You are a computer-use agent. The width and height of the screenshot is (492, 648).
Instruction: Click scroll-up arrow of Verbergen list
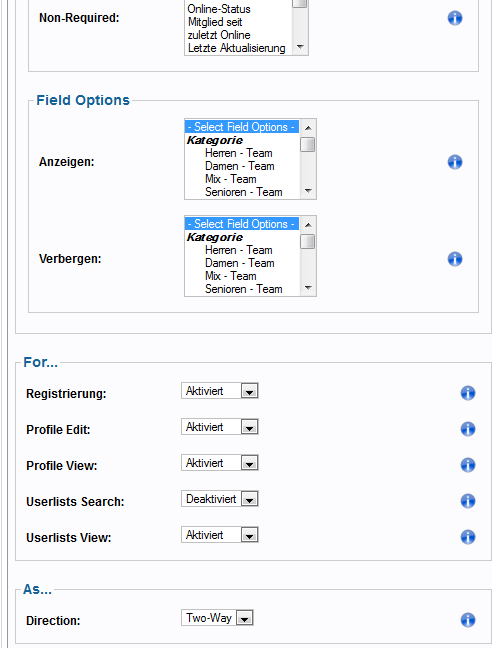[308, 224]
